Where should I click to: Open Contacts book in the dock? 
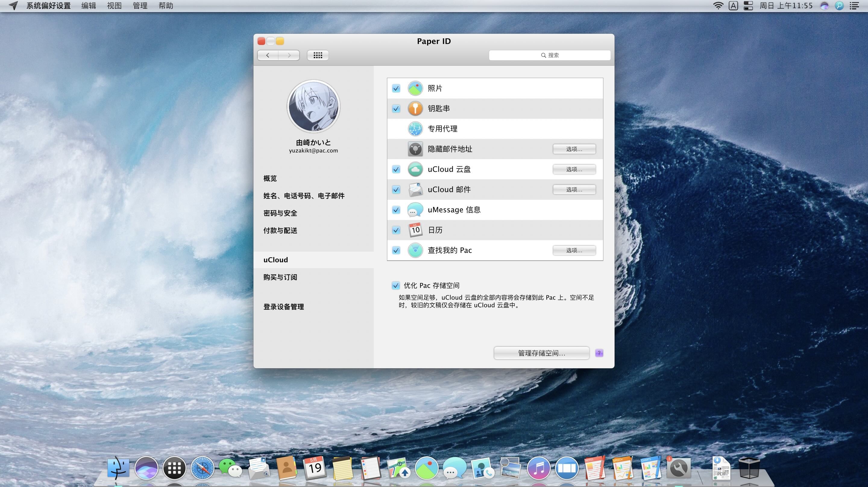point(286,468)
